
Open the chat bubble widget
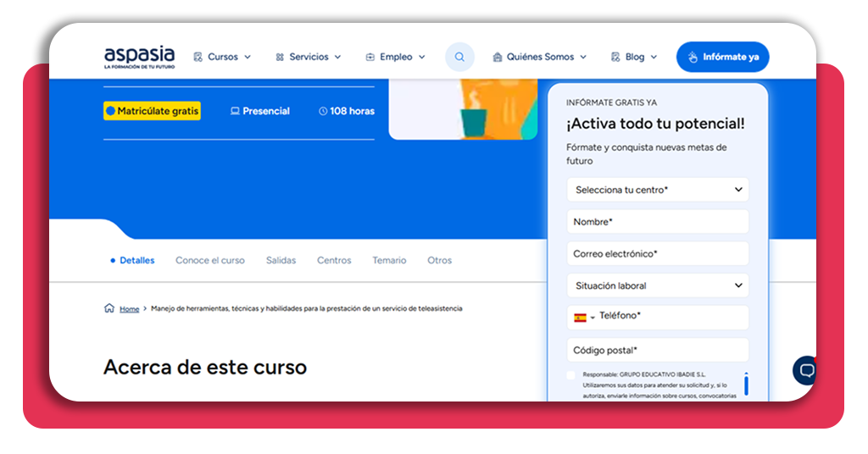[x=805, y=370]
